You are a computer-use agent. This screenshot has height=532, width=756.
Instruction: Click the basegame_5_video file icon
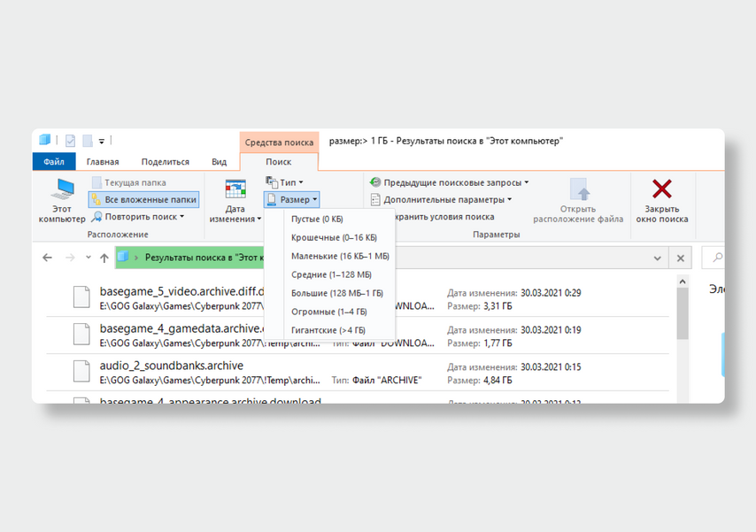click(81, 297)
